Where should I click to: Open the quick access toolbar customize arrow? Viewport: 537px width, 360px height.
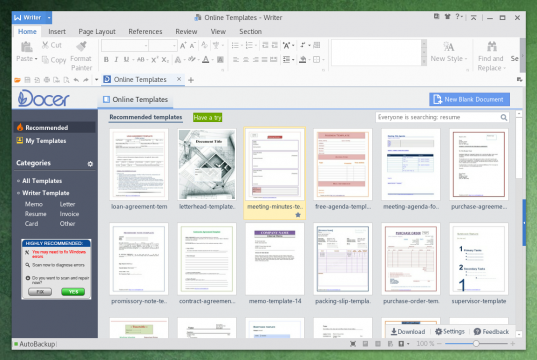(97, 80)
